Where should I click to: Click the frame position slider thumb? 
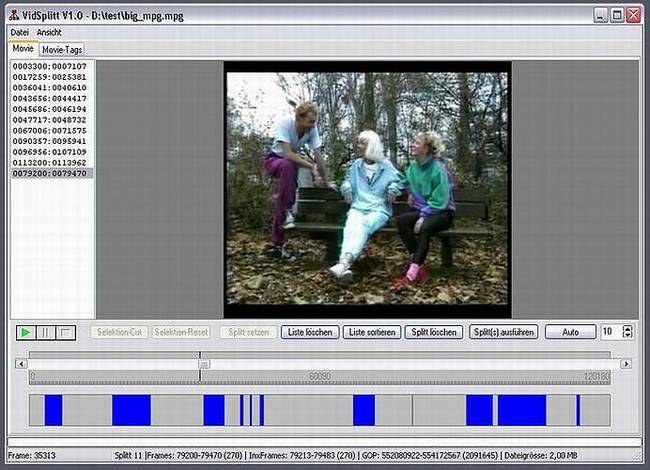tap(204, 364)
